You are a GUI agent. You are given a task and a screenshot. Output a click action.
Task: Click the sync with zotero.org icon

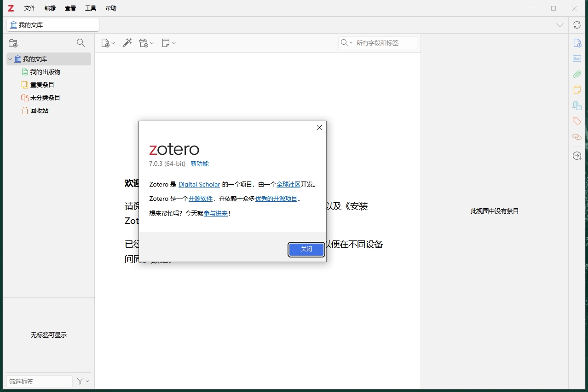(x=577, y=25)
